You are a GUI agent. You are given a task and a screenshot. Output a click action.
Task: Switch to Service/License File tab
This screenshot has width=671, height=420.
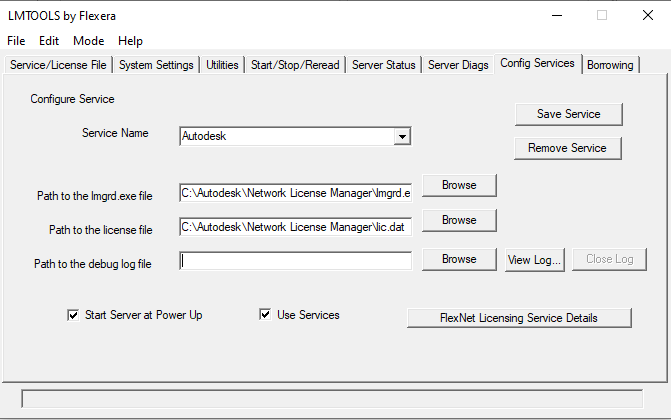click(58, 65)
